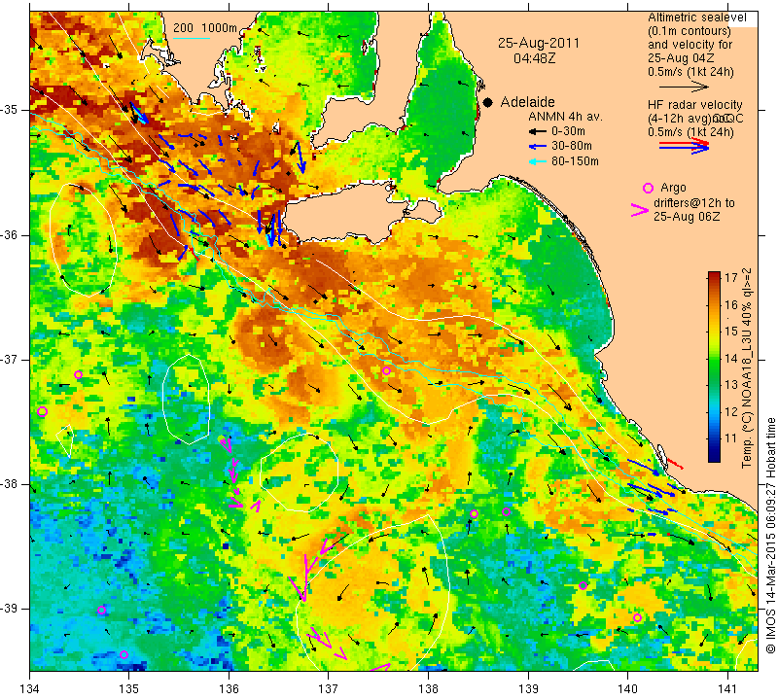The height and width of the screenshot is (700, 778).
Task: Click the colorbar value 15
Action: click(731, 331)
